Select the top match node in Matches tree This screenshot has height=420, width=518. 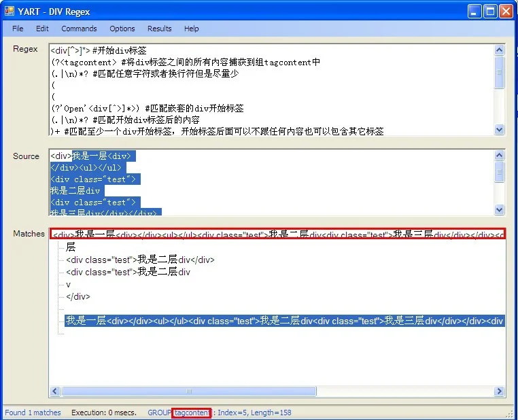click(279, 234)
